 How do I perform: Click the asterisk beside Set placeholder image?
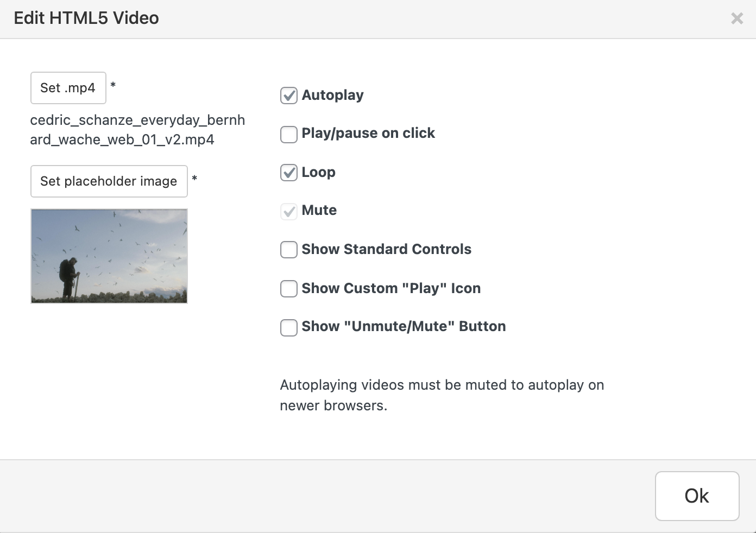point(194,178)
